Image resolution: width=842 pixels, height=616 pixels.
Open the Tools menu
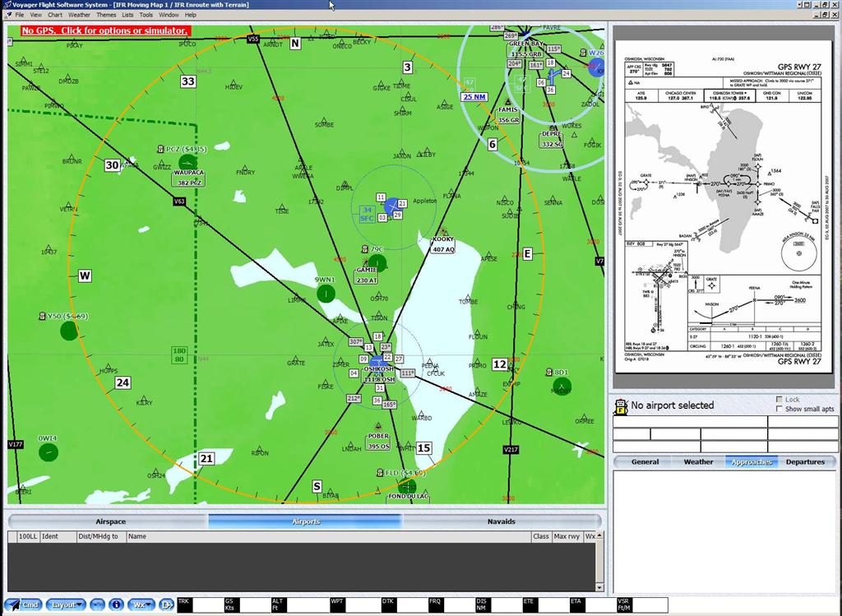[x=146, y=15]
